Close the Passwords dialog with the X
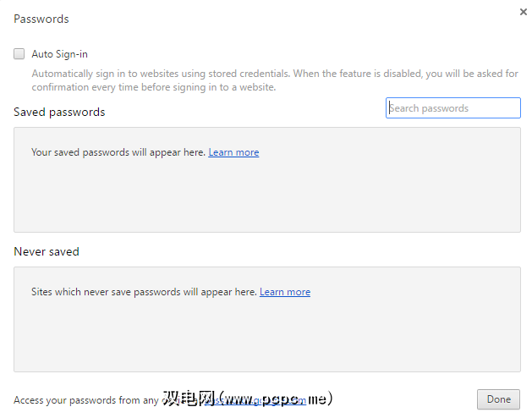The image size is (532, 418). click(x=524, y=12)
